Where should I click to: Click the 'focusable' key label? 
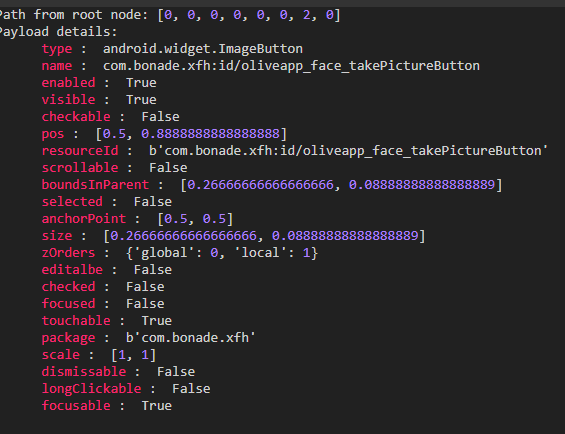tap(76, 406)
